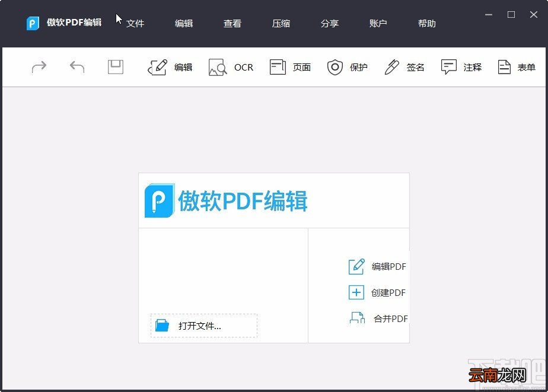This screenshot has height=392, width=548.
Task: Open the 查看 menu
Action: click(232, 23)
